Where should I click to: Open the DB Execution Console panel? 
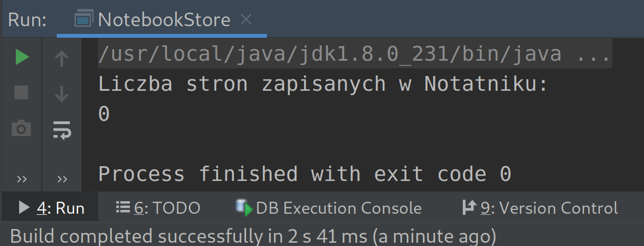pos(329,208)
